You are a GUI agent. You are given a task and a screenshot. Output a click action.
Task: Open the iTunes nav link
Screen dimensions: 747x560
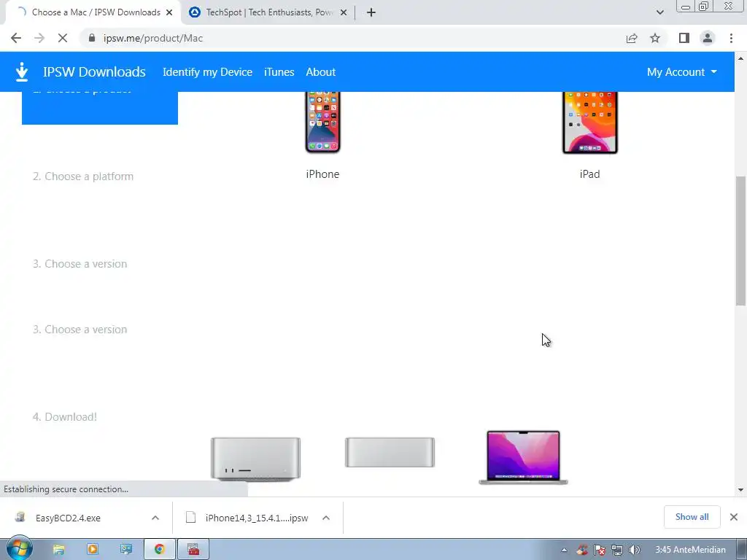[279, 72]
